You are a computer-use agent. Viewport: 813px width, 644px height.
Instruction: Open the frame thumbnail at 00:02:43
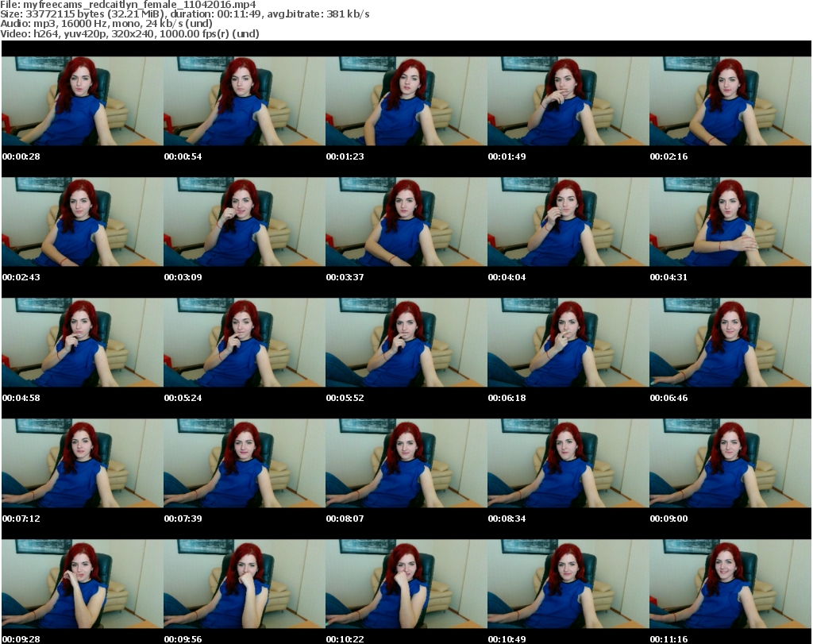pos(83,222)
